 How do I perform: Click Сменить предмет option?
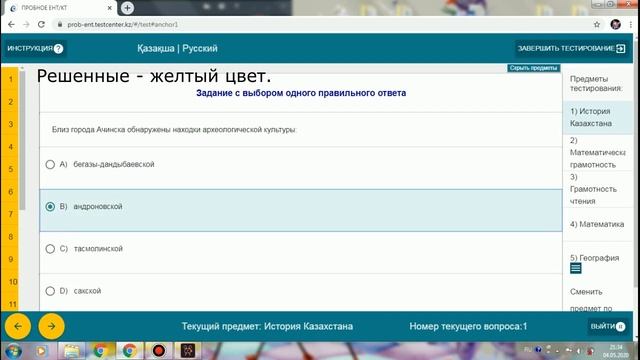(x=591, y=300)
